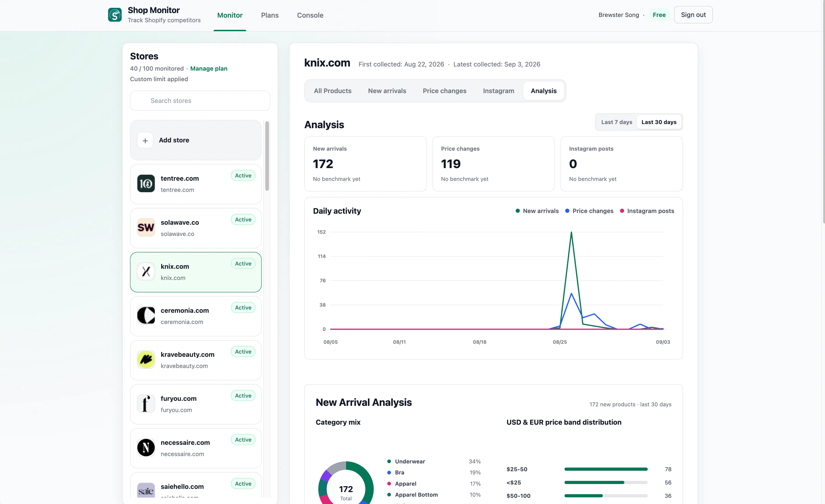Image resolution: width=825 pixels, height=504 pixels.
Task: Select the ceremonia.com store name
Action: point(185,311)
